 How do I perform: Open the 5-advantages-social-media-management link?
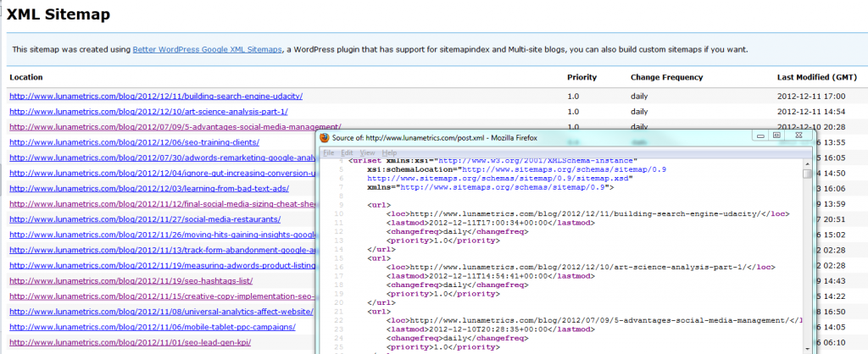tap(175, 127)
